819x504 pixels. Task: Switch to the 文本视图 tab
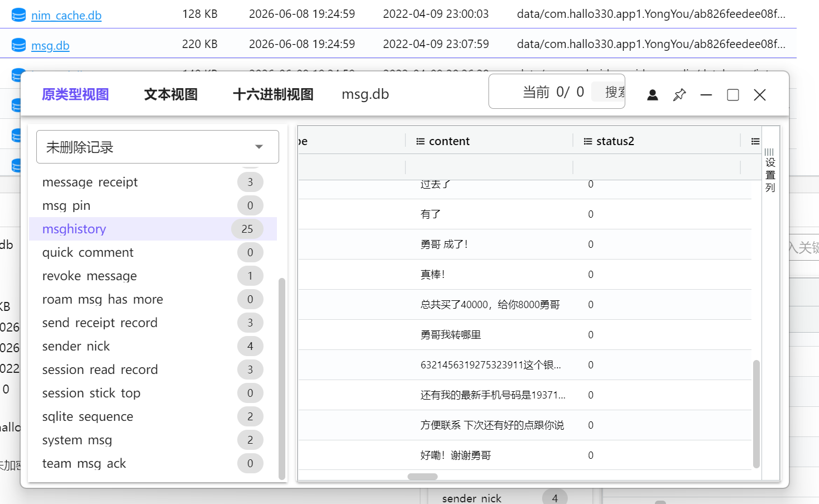(171, 94)
